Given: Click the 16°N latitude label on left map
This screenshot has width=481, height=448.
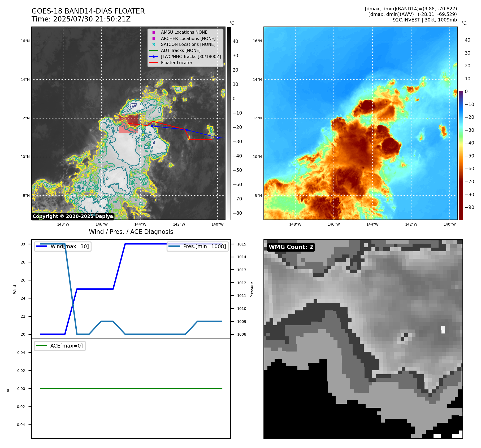Looking at the screenshot, I should click(x=25, y=41).
